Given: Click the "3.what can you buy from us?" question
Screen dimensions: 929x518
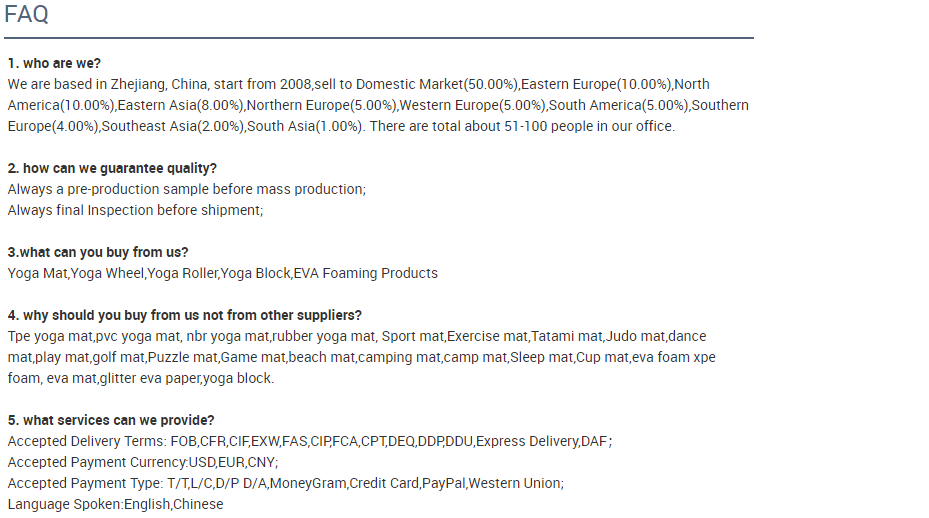Looking at the screenshot, I should point(98,252).
